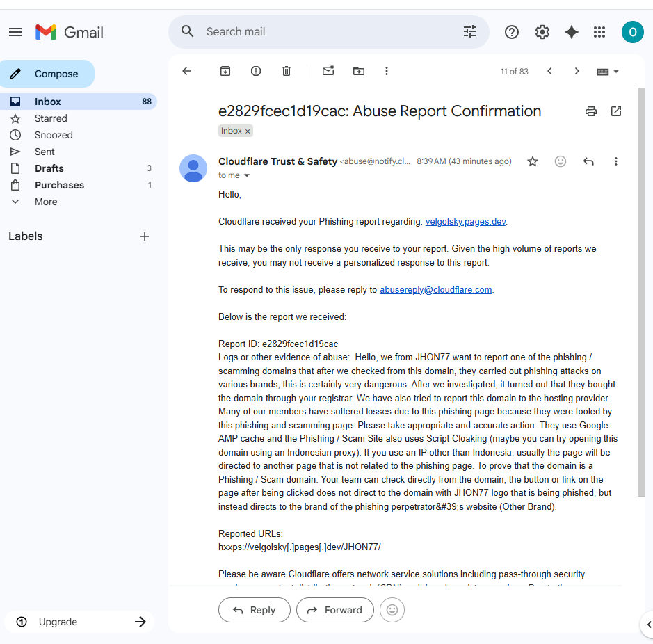
Task: Reply using header arrow icon
Action: [588, 161]
